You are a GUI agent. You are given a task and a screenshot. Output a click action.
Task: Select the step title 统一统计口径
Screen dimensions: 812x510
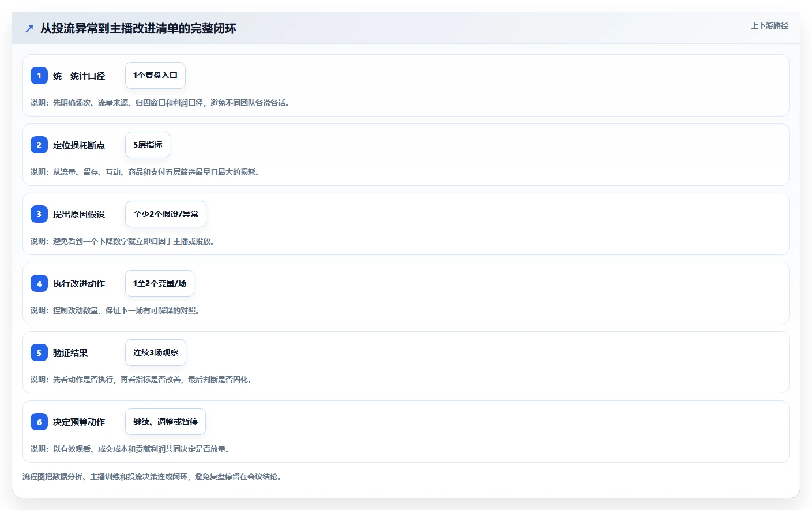tap(79, 76)
